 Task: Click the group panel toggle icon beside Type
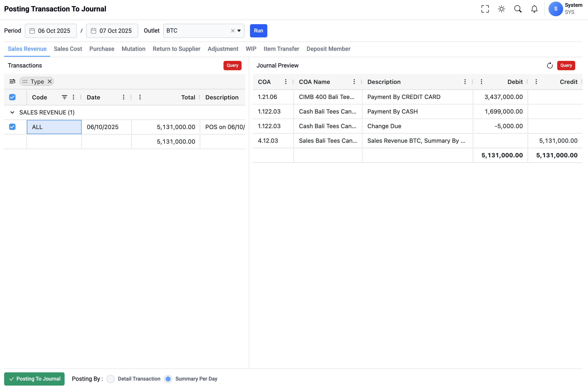click(x=12, y=81)
